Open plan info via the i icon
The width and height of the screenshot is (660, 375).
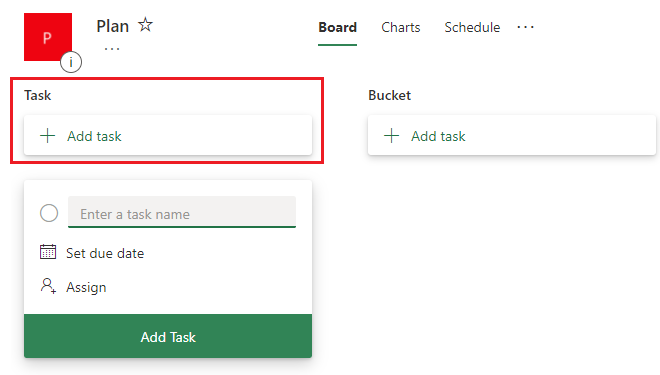[x=71, y=62]
